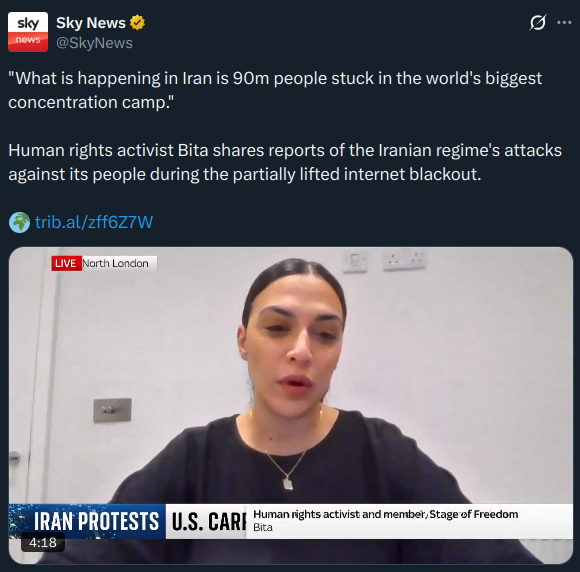580x572 pixels.
Task: Click the Stage of Freedom caption line
Action: 385,514
